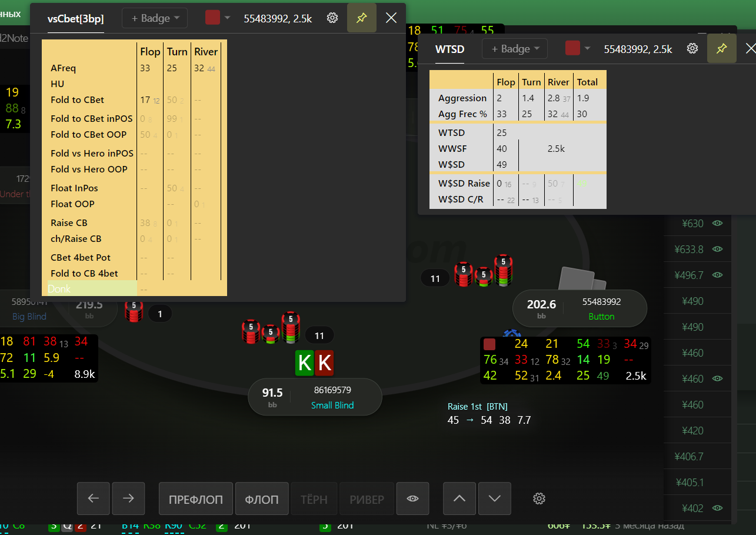Click Float InPos stat label
756x535 pixels.
pos(74,188)
